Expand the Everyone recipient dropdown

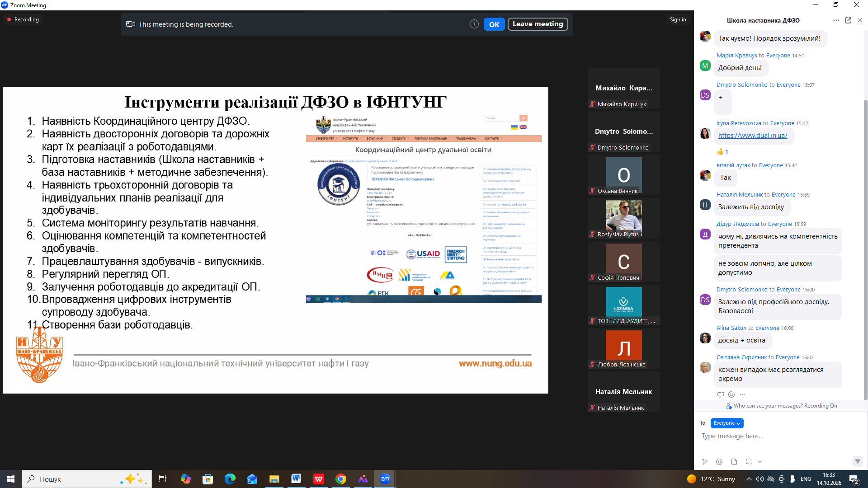727,423
